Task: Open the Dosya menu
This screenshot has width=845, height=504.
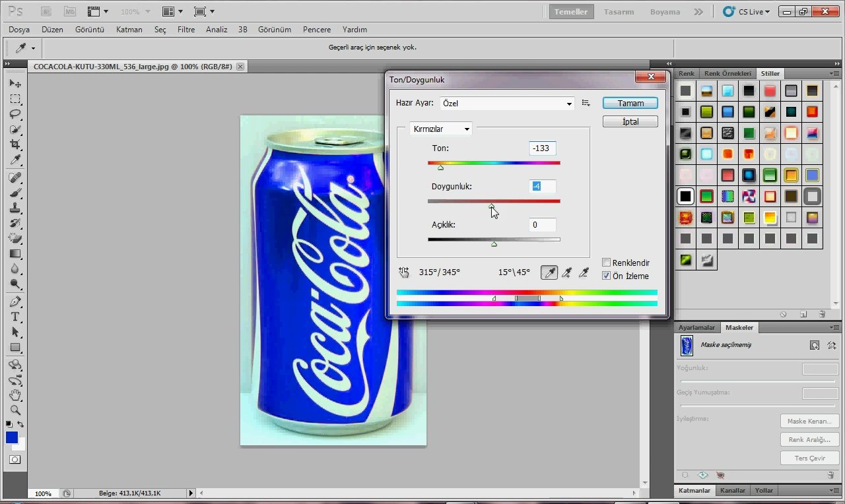Action: [x=19, y=30]
